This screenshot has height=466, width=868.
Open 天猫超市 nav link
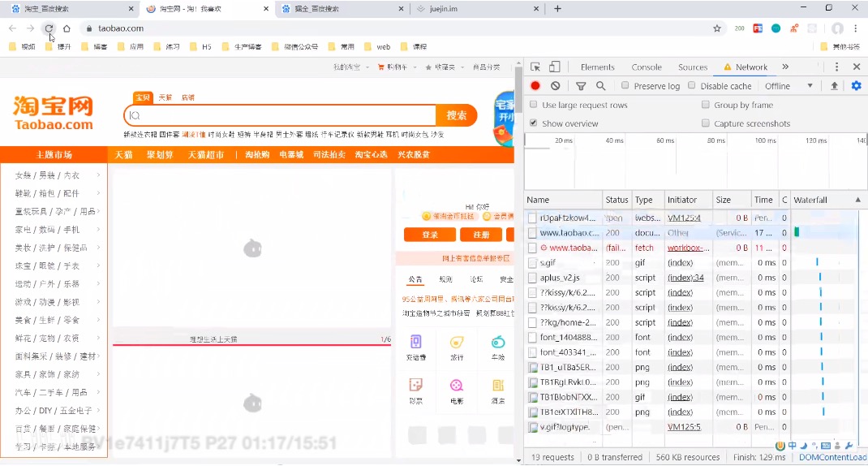click(x=206, y=154)
